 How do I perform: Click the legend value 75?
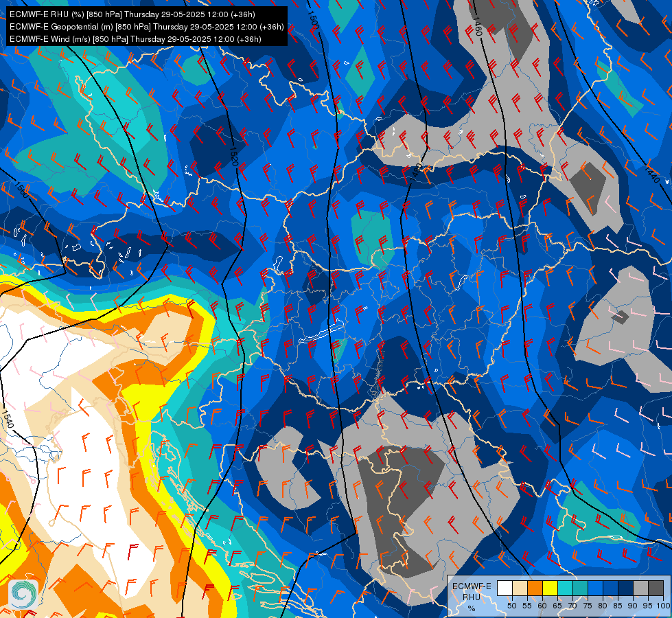(588, 606)
